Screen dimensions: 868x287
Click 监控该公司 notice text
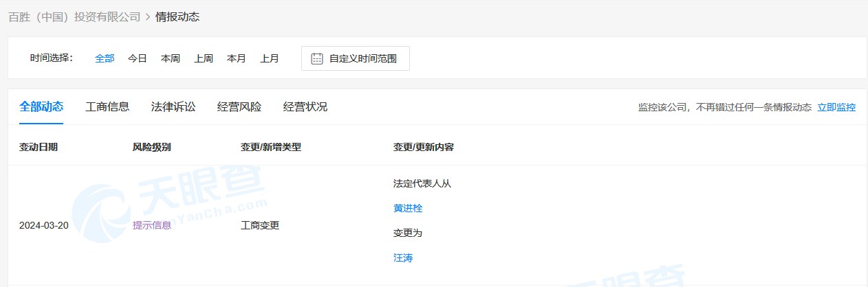coord(725,107)
